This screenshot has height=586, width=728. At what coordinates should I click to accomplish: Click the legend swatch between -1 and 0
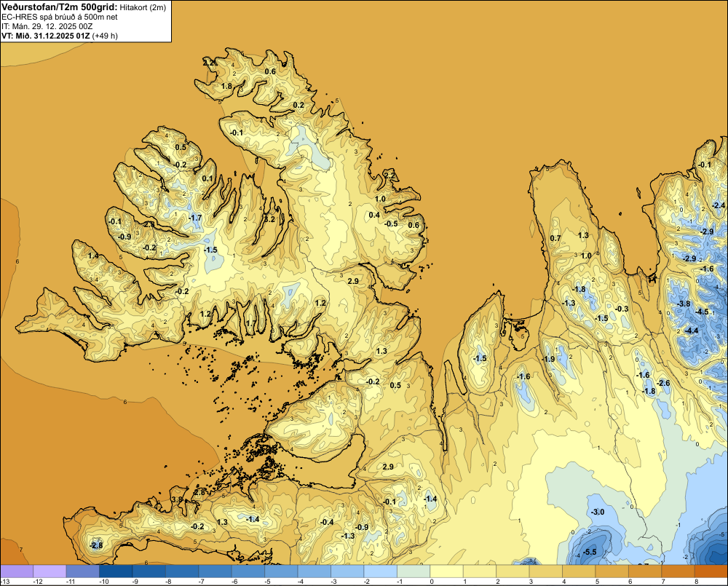tap(414, 571)
